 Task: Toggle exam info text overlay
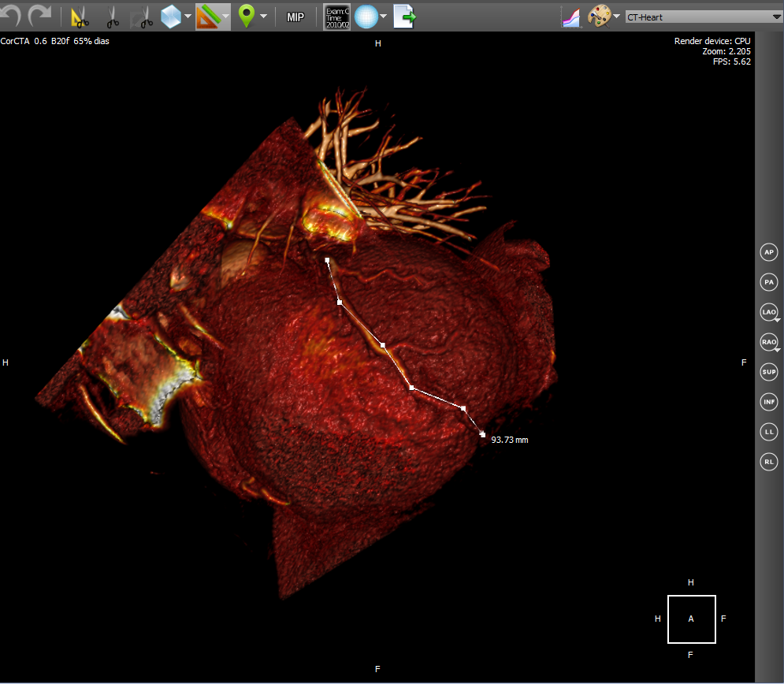coord(336,17)
